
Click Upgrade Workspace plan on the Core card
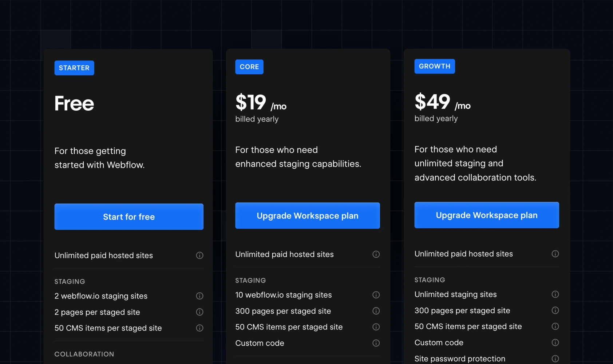click(x=308, y=215)
